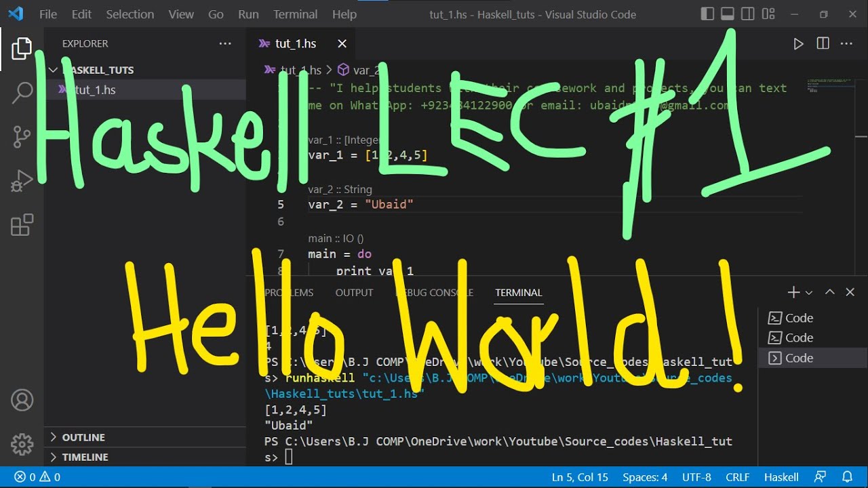This screenshot has width=868, height=488.
Task: Switch to the TERMINAL panel tab
Action: 519,292
